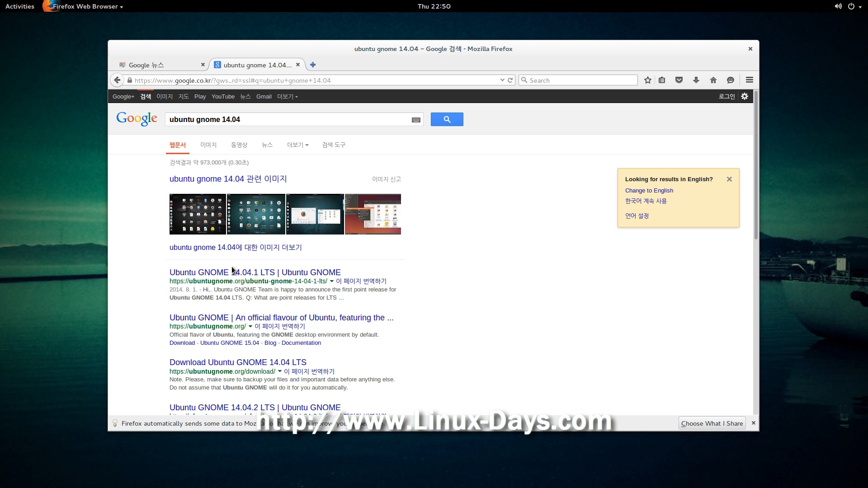Click 이 페이지 번역하기 for ubuntugnome.org/download/
Viewport: 868px width, 488px height.
309,371
